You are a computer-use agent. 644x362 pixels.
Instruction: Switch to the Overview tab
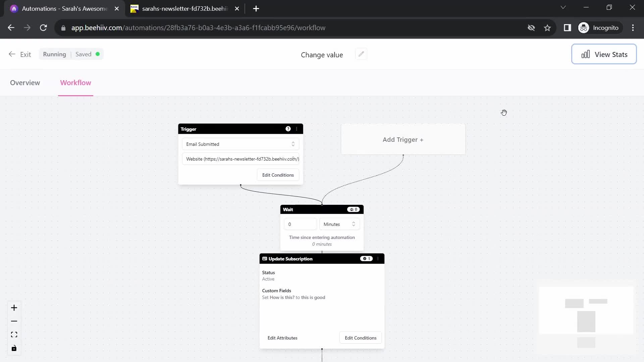[25, 83]
